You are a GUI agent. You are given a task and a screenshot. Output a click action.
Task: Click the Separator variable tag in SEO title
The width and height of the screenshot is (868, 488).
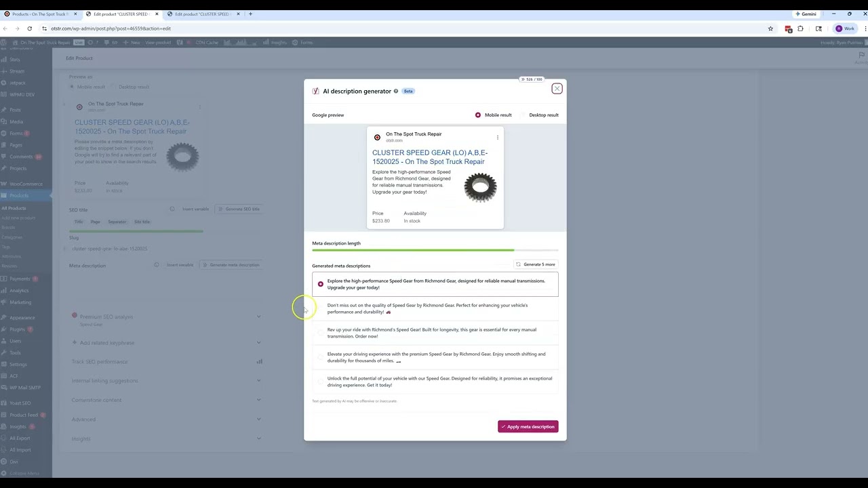117,222
